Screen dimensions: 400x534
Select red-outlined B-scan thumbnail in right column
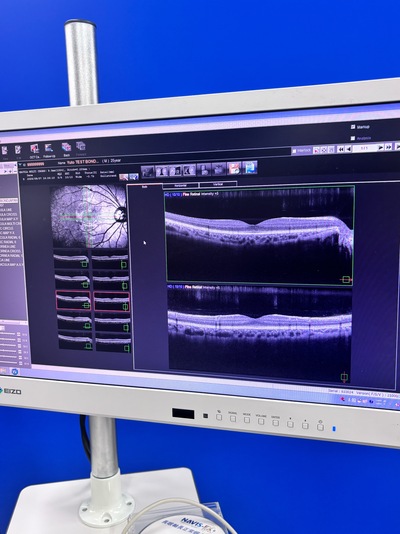(x=112, y=301)
